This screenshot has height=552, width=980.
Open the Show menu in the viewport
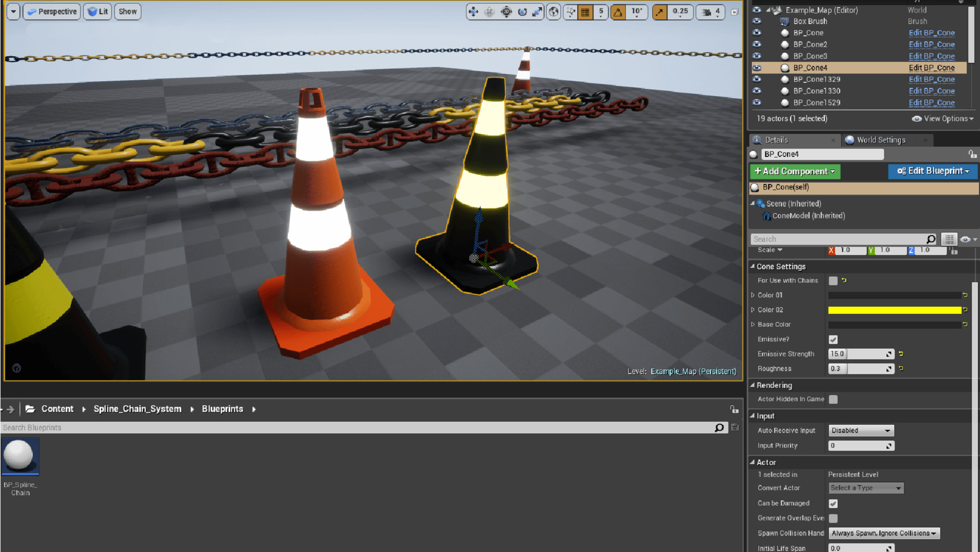(x=127, y=11)
